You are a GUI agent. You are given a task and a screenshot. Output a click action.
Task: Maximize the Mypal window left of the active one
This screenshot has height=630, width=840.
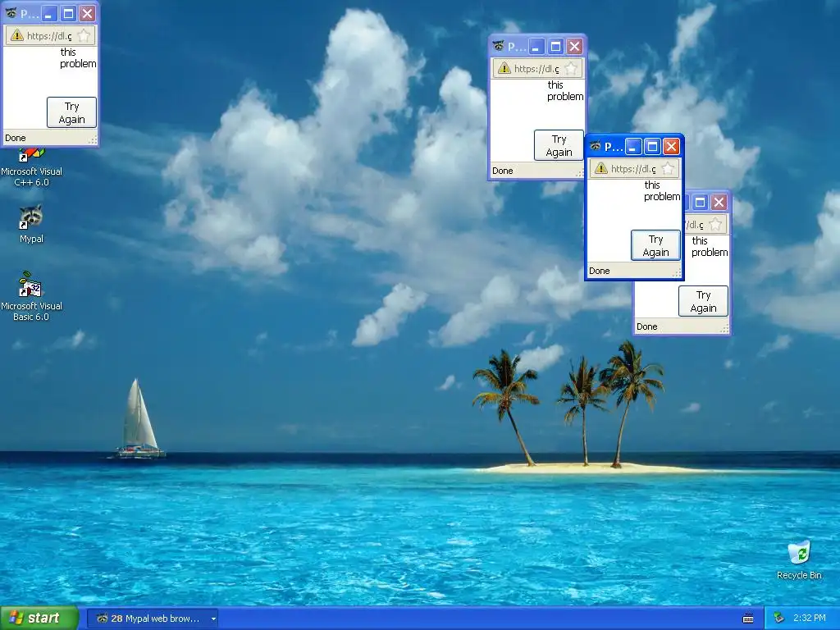[x=555, y=47]
